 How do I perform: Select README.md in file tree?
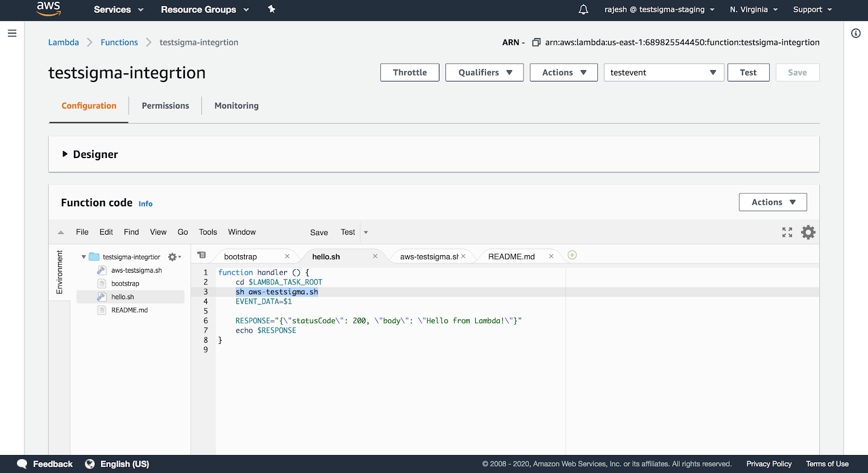point(130,310)
